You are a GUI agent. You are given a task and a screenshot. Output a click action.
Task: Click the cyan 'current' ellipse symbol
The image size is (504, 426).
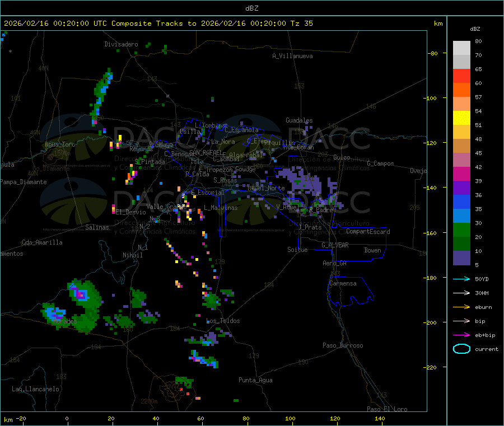coord(461,349)
